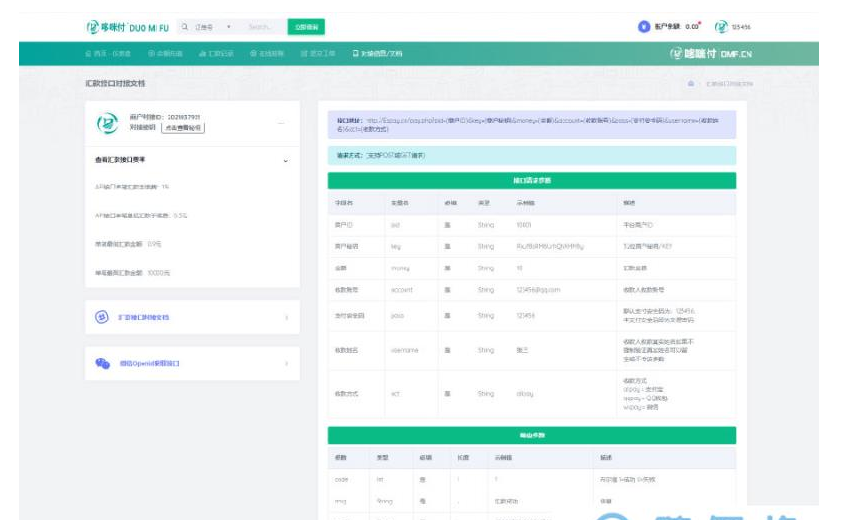Click the merchant avatar logo in sidebar card
Image resolution: width=851 pixels, height=520 pixels.
106,123
